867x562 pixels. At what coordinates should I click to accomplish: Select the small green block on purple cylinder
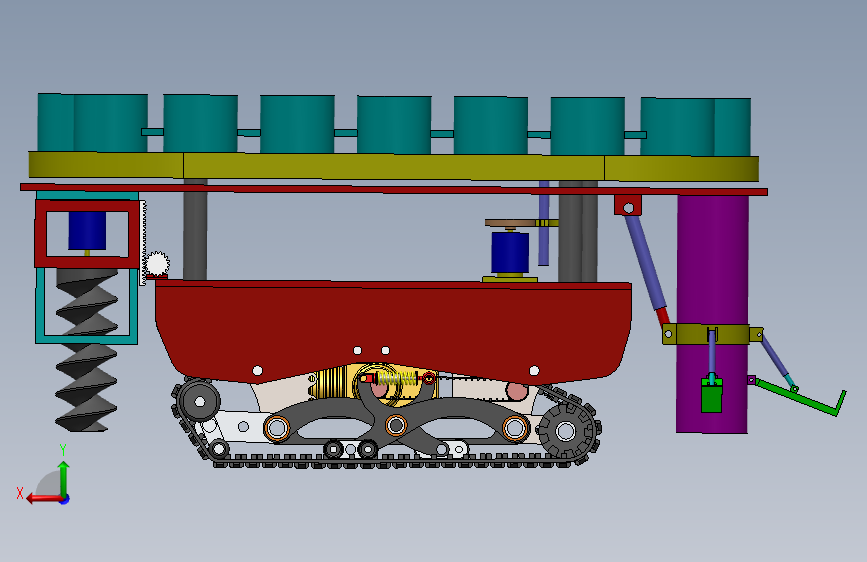pyautogui.click(x=711, y=396)
